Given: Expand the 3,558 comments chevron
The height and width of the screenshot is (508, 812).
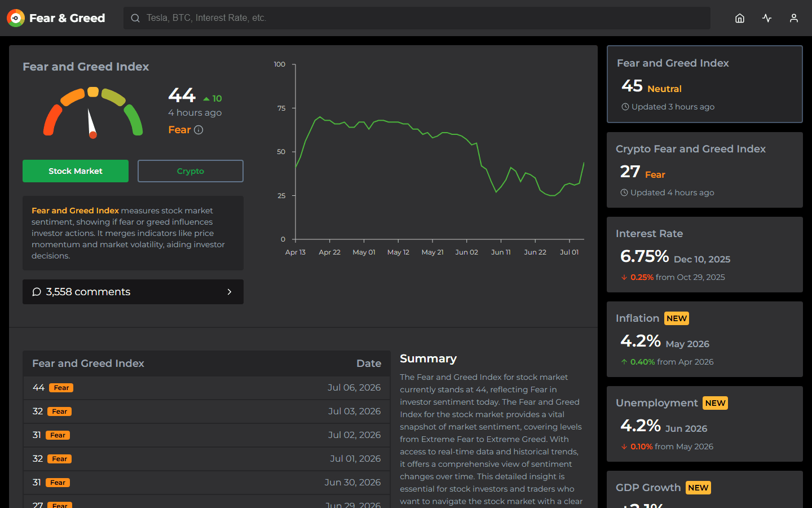Looking at the screenshot, I should [x=230, y=292].
